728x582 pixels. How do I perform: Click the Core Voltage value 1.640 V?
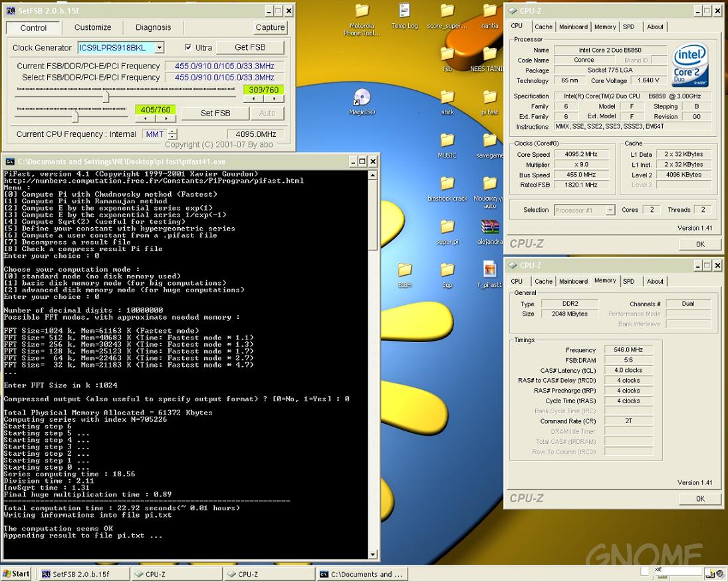(648, 80)
